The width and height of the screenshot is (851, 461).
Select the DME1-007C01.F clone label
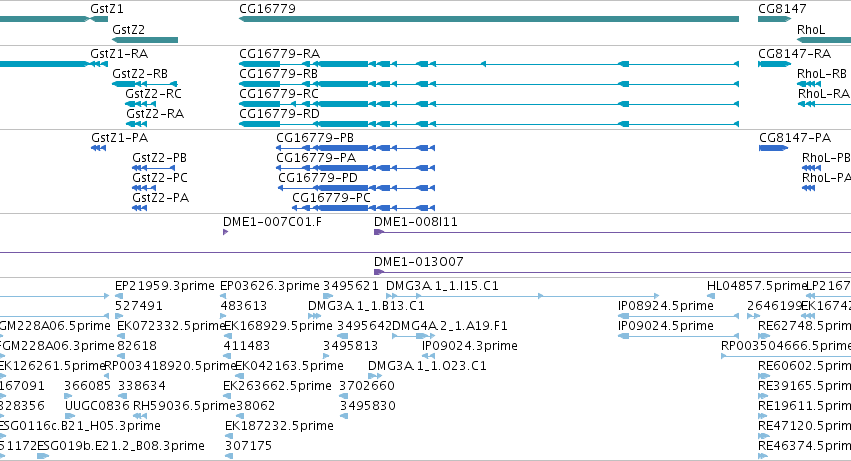click(272, 222)
